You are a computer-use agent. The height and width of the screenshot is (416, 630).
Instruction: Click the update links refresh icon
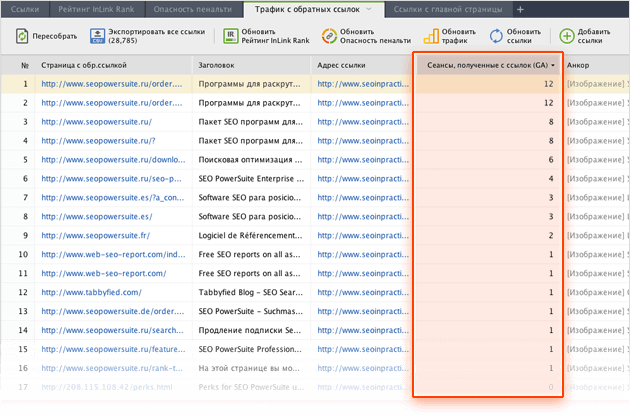click(496, 36)
